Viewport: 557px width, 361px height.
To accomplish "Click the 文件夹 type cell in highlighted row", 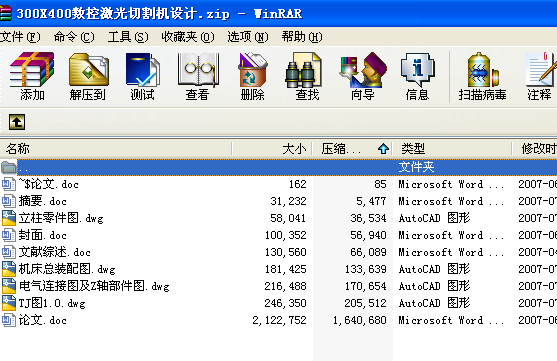I will [416, 167].
